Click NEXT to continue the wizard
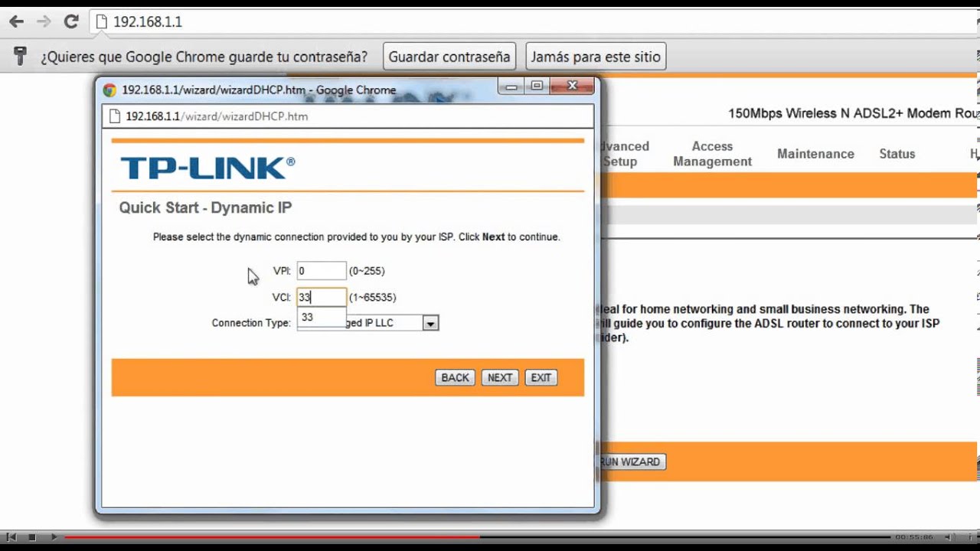The height and width of the screenshot is (551, 980). coord(500,377)
